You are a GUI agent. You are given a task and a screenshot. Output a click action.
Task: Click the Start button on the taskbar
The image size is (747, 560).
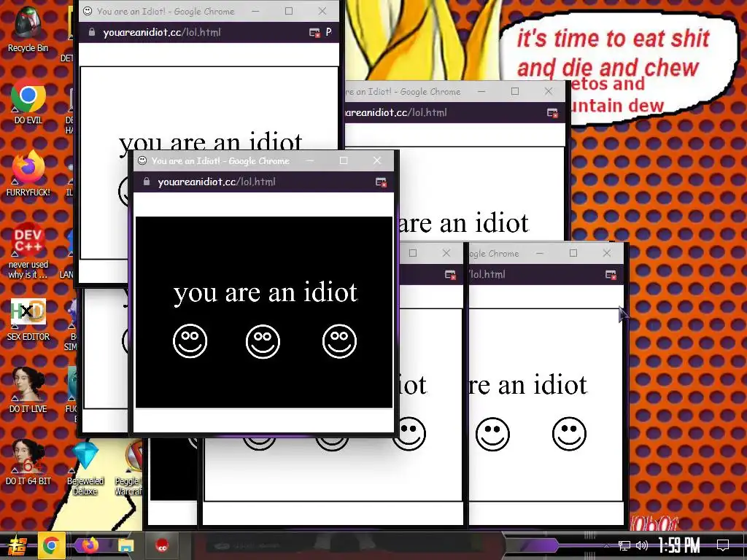click(x=17, y=545)
